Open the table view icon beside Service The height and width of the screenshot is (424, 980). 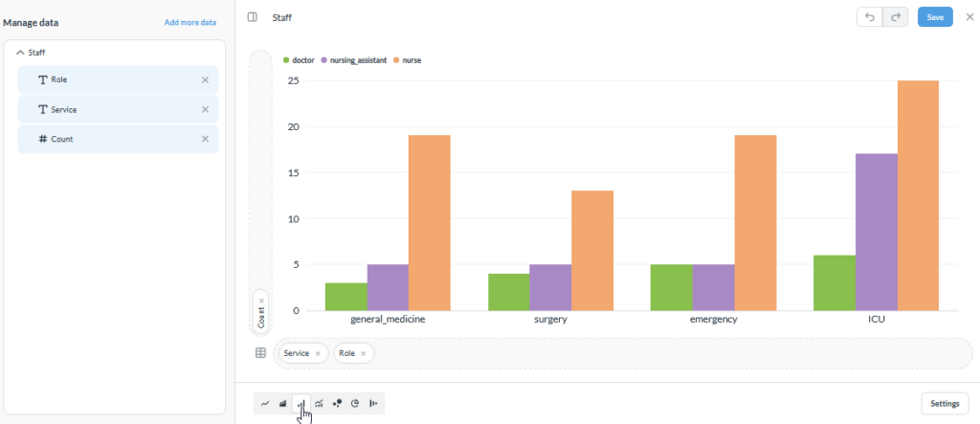[260, 353]
